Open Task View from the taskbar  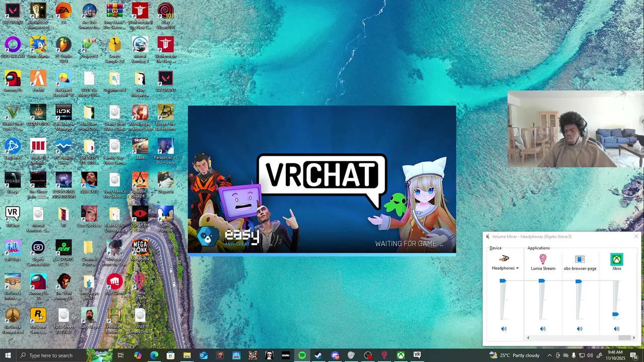click(121, 355)
